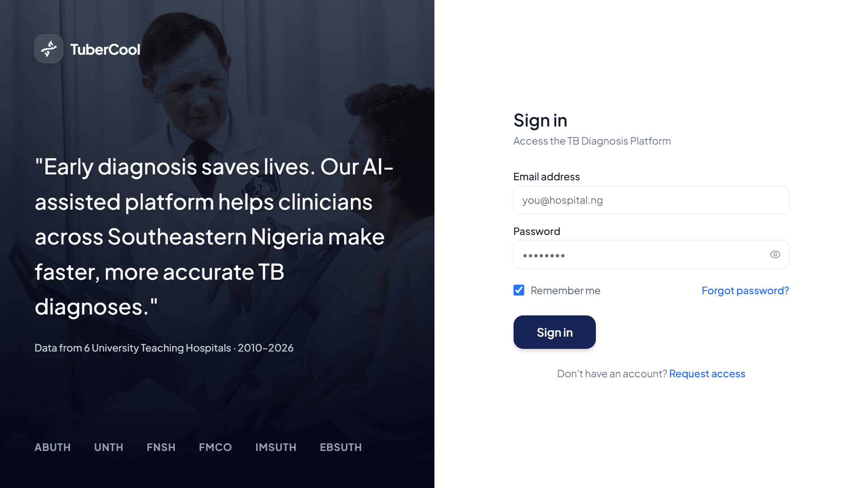This screenshot has width=868, height=488.
Task: Uncheck the Remember me checkbox
Action: click(x=519, y=290)
